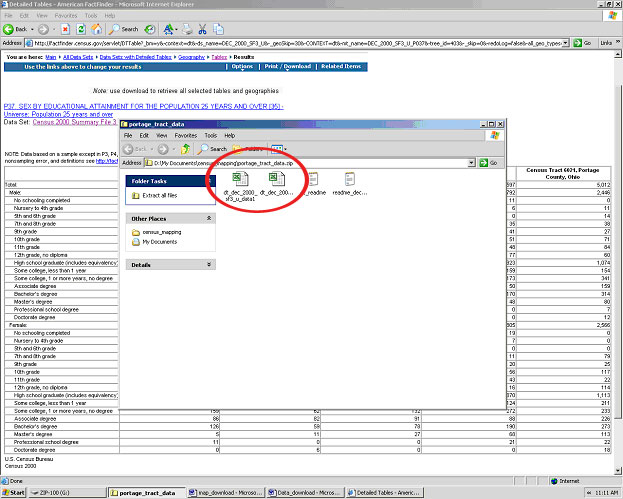Image resolution: width=623 pixels, height=499 pixels.
Task: Follow the Tables breadcrumb link
Action: 219,57
